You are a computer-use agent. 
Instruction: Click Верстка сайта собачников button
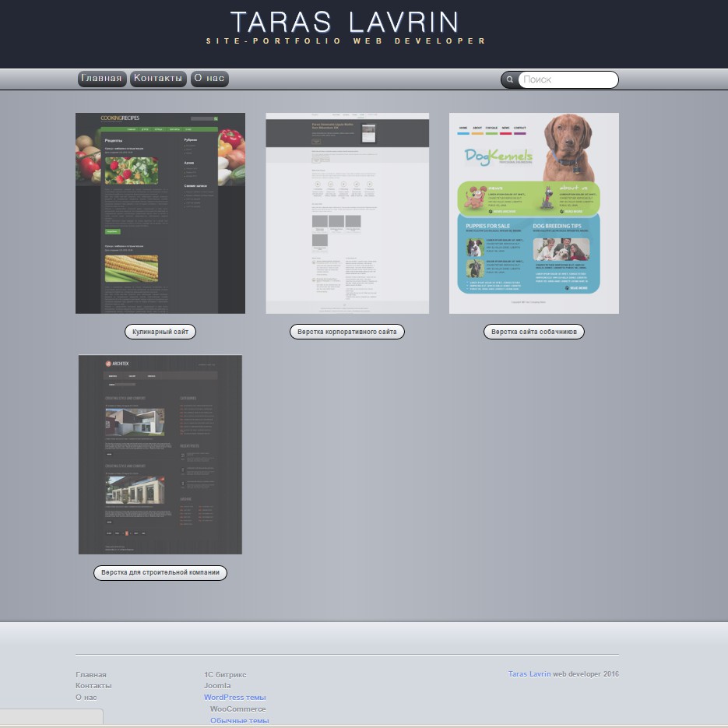(x=534, y=332)
